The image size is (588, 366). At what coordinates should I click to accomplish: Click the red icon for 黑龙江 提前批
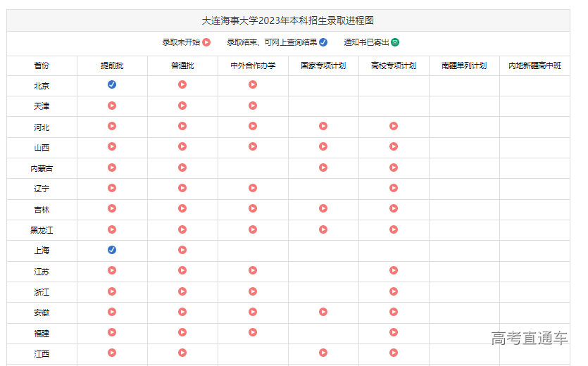(x=112, y=229)
